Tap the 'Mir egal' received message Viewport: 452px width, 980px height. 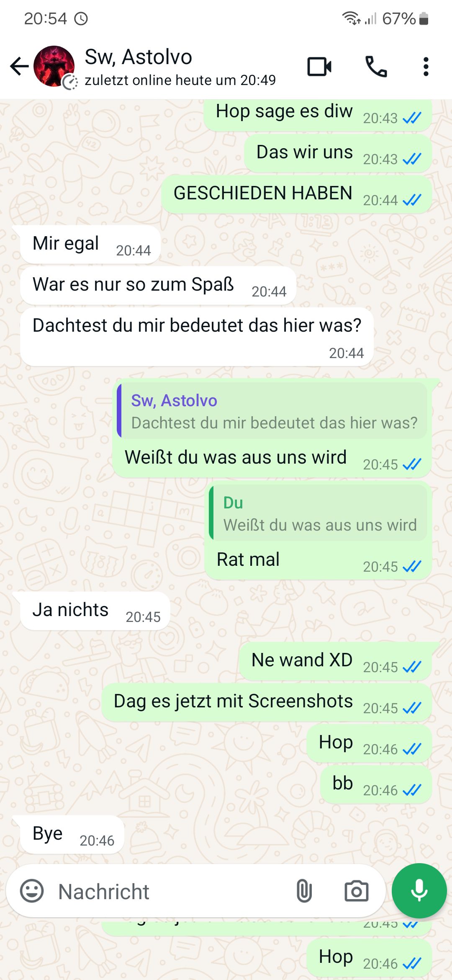click(x=90, y=244)
